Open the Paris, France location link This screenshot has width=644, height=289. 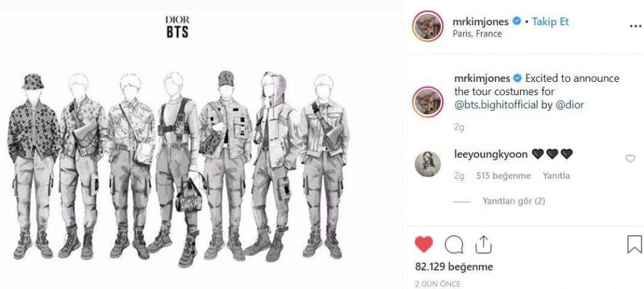pos(477,34)
